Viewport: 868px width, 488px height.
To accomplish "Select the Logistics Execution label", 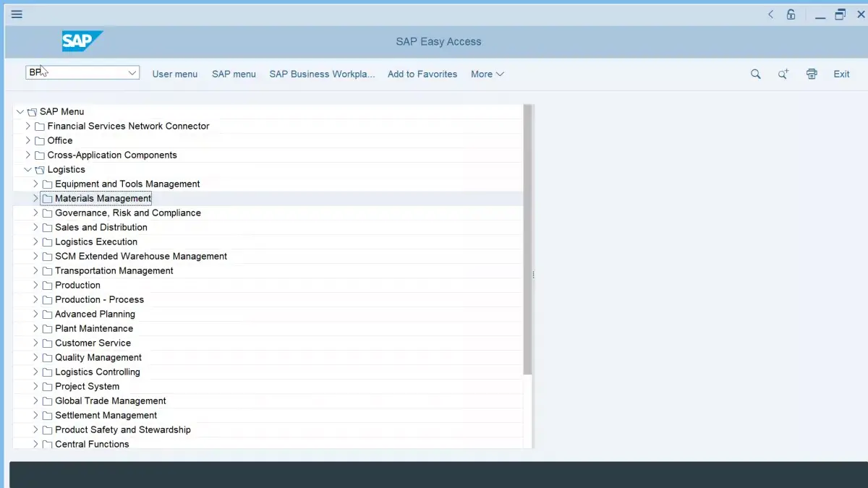I will click(x=96, y=241).
